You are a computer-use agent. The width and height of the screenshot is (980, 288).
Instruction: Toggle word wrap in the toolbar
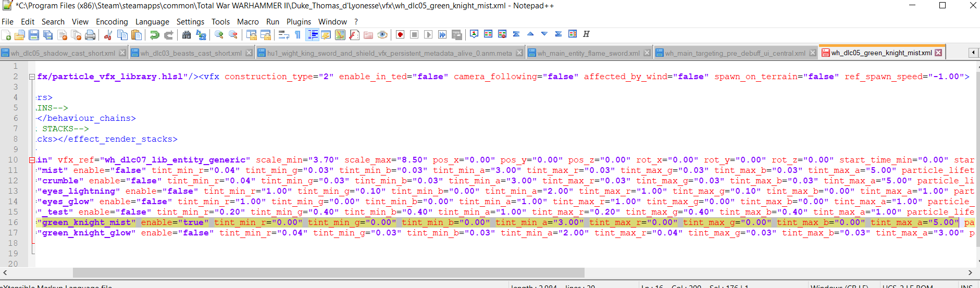tap(284, 35)
